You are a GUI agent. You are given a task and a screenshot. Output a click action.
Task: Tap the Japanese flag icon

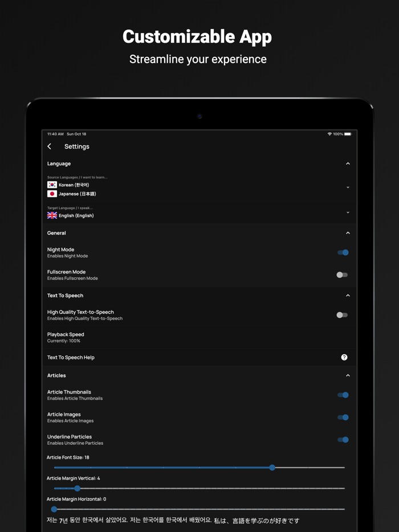click(x=52, y=194)
